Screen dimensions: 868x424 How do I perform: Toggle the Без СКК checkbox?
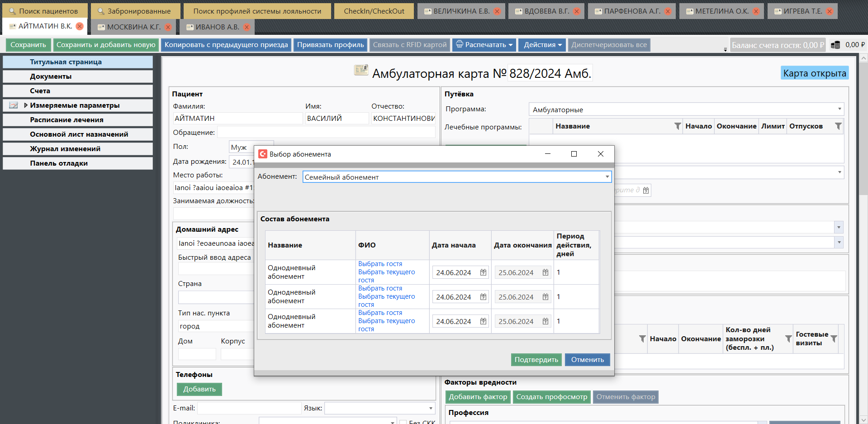pyautogui.click(x=403, y=422)
